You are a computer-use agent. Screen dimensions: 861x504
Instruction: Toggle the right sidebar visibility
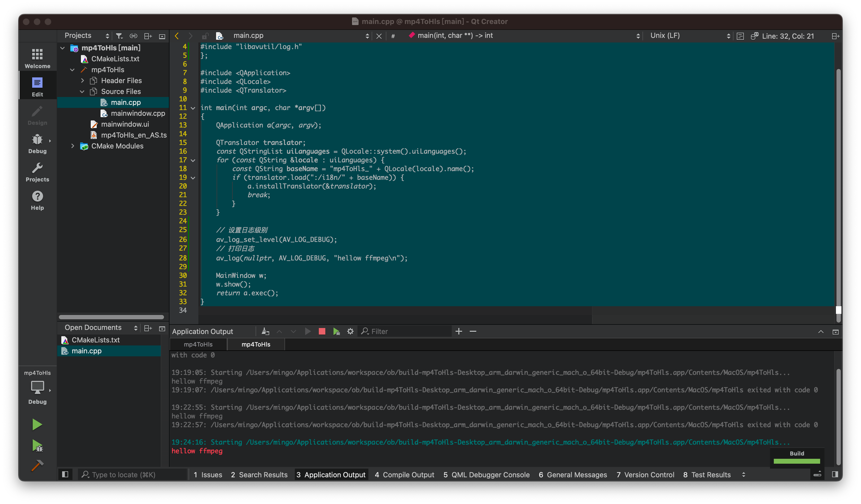835,474
